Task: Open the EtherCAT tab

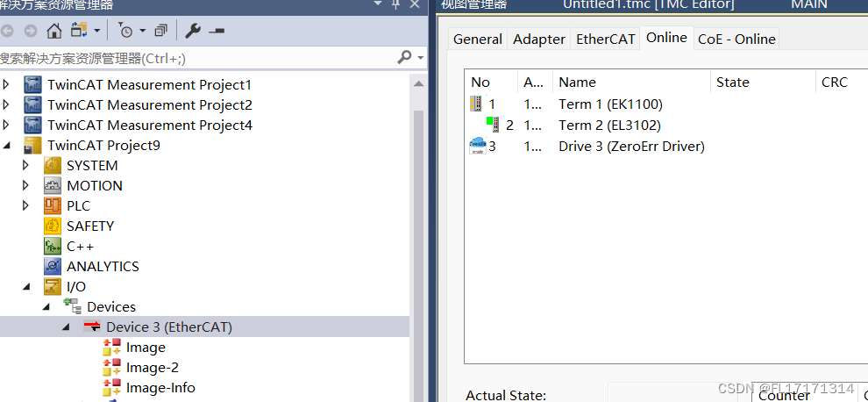Action: (606, 39)
